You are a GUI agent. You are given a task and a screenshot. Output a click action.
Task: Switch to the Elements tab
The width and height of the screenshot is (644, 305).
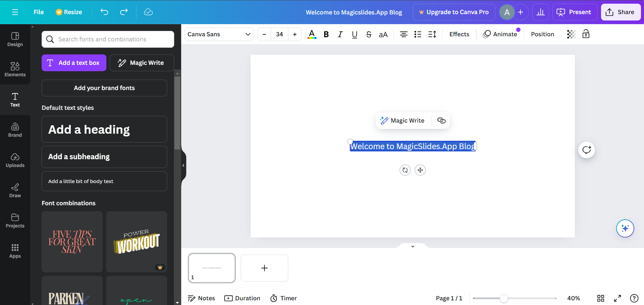tap(15, 69)
